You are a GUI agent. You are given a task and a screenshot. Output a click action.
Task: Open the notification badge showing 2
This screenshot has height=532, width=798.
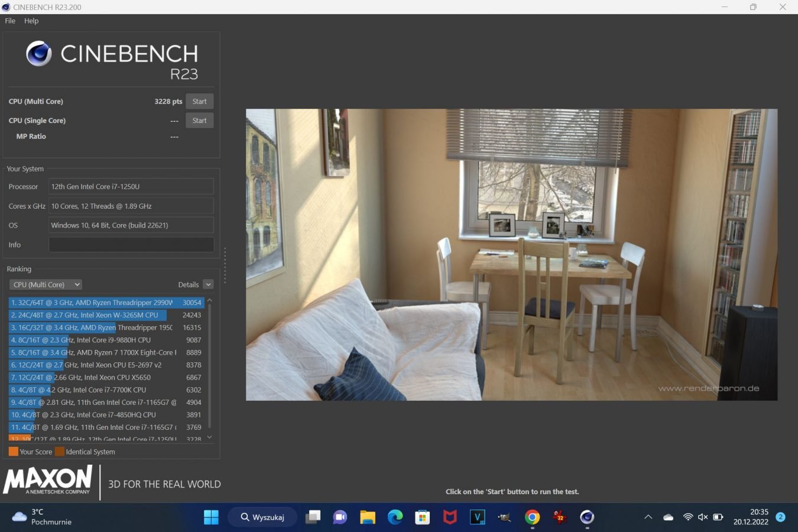click(x=780, y=517)
